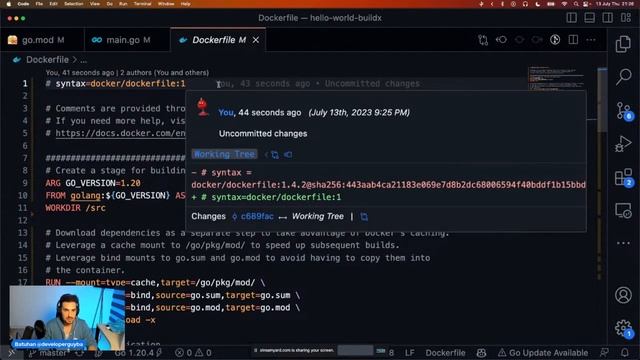Click the compare icon next to Working Tree

tap(275, 155)
